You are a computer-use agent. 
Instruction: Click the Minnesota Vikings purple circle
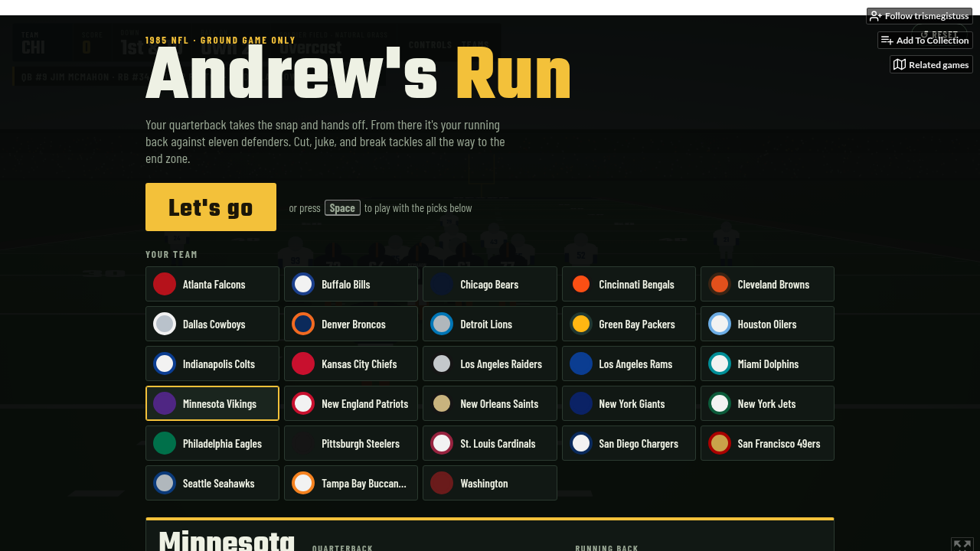click(x=165, y=403)
